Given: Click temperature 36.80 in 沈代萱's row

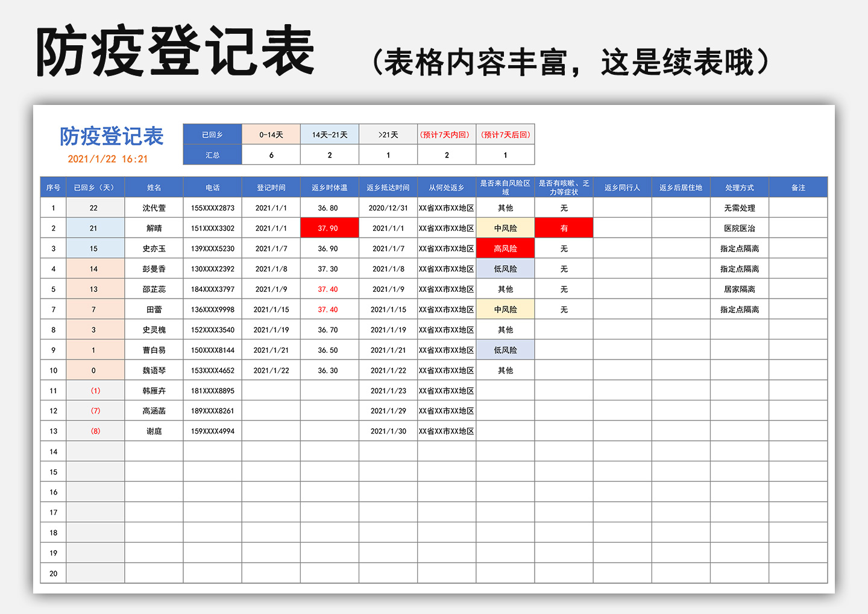Looking at the screenshot, I should click(x=330, y=208).
